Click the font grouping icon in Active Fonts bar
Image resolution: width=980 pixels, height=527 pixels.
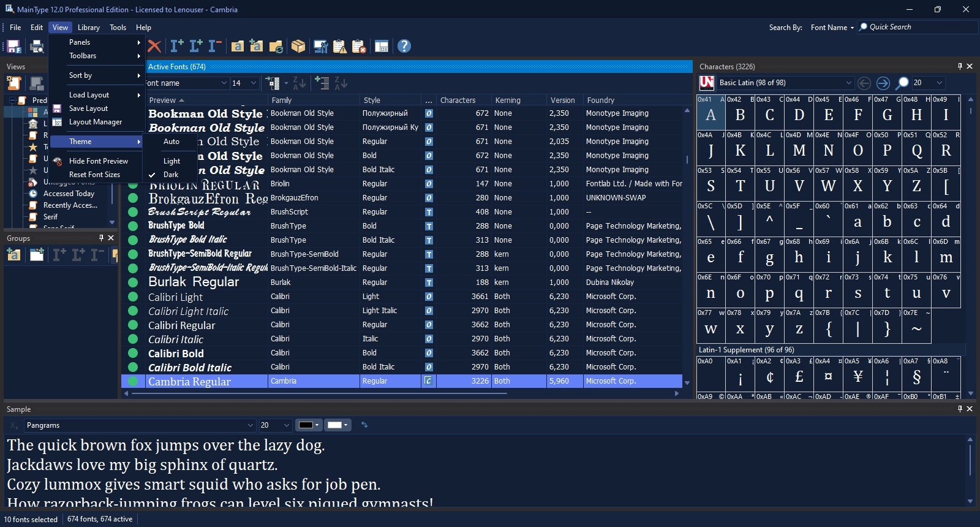pyautogui.click(x=273, y=83)
